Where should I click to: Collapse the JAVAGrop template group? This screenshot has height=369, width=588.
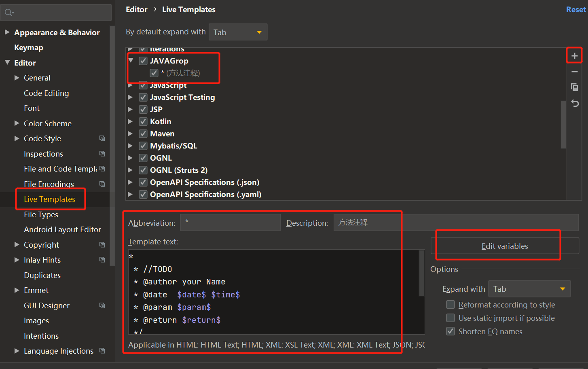coord(131,60)
